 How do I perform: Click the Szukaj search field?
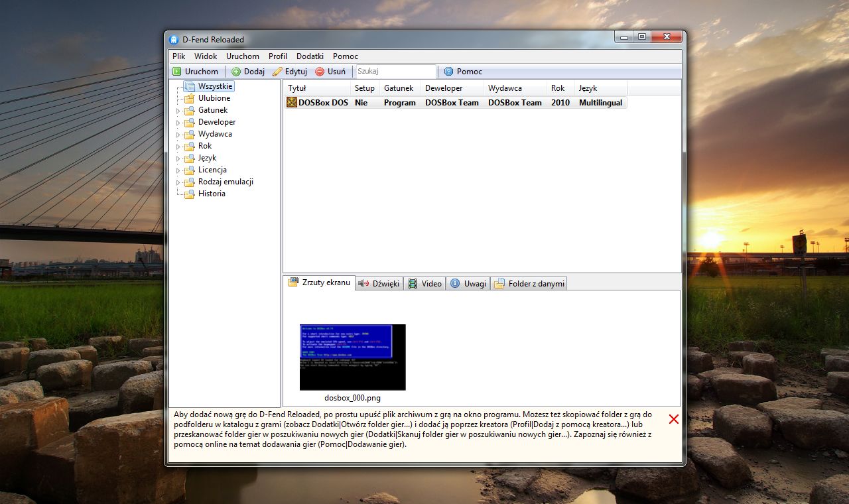click(395, 71)
